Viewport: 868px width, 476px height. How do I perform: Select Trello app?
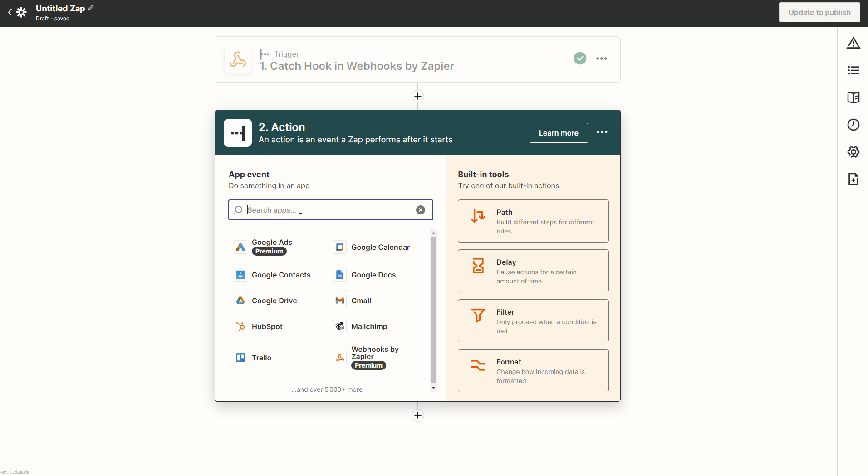253,358
